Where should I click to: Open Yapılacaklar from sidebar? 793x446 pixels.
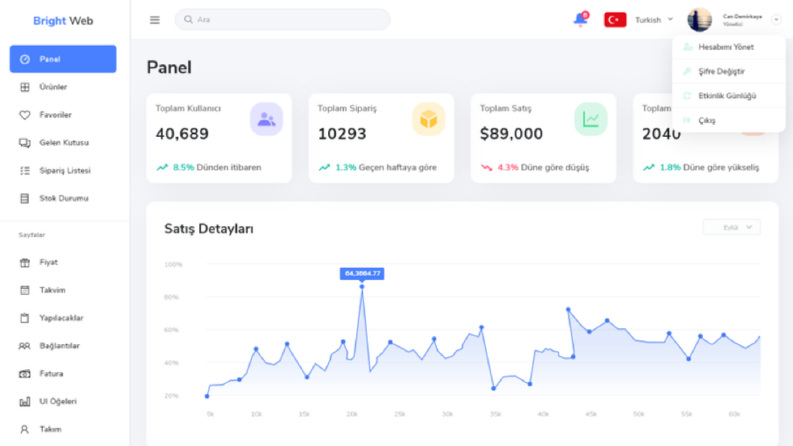click(x=63, y=318)
